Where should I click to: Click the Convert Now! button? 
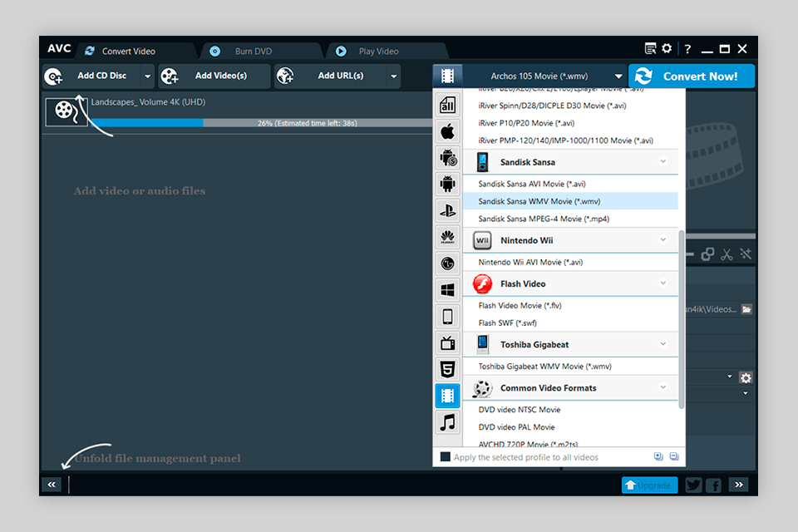[x=692, y=76]
